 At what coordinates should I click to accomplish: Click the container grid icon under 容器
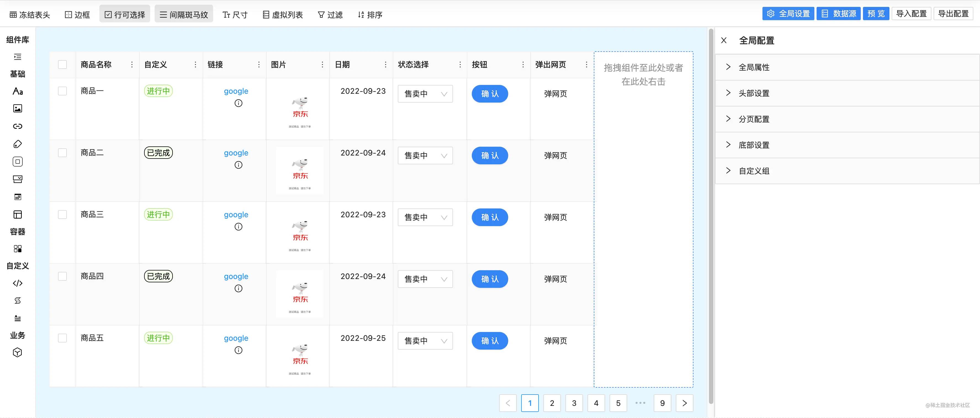point(17,249)
